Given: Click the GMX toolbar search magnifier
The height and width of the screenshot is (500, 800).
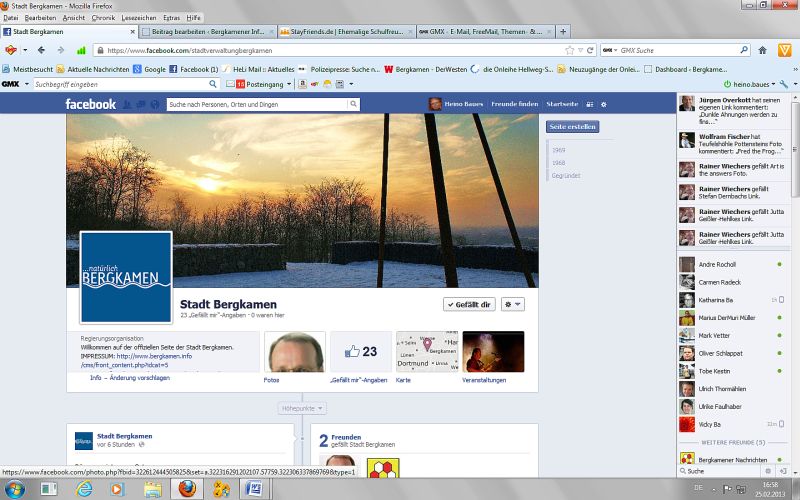Looking at the screenshot, I should click(213, 84).
